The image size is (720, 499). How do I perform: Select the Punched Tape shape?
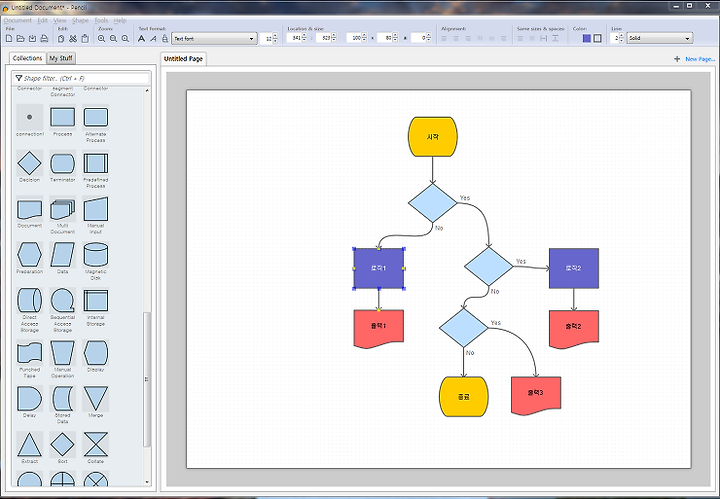pos(29,353)
